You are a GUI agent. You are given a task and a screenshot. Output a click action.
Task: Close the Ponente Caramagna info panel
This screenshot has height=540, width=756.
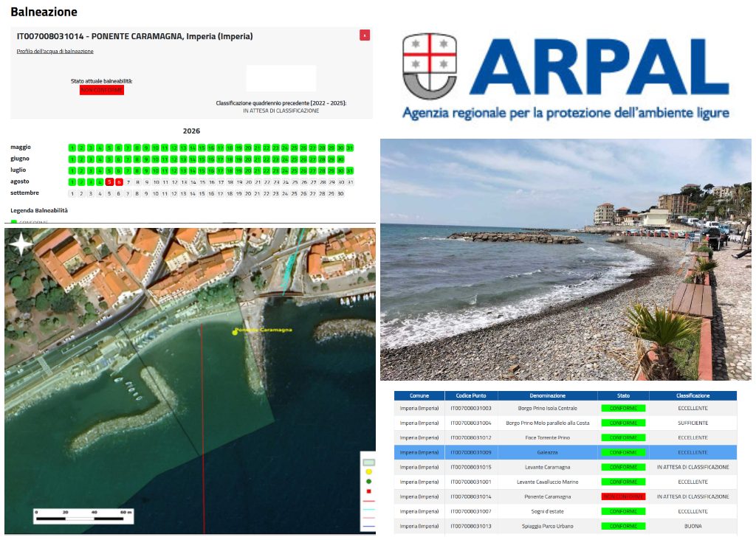coord(365,35)
